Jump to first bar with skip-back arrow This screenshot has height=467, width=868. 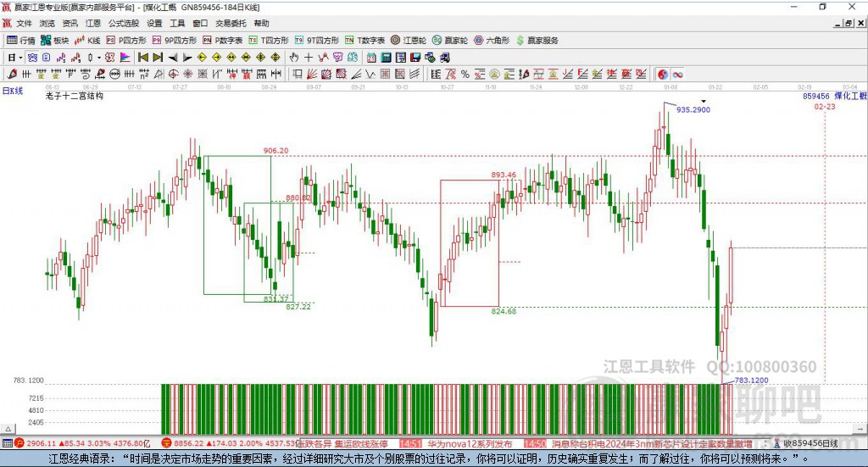coord(143,58)
